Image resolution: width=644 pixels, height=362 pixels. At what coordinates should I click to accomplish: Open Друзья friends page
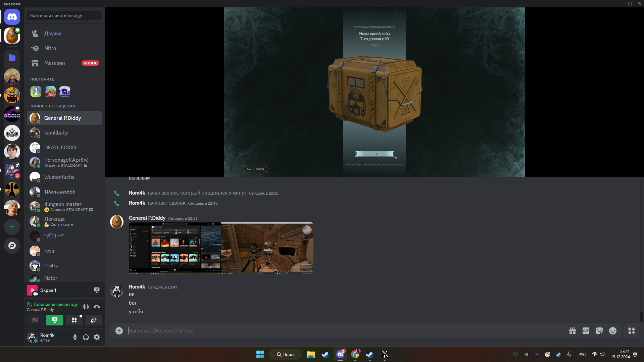(x=64, y=34)
